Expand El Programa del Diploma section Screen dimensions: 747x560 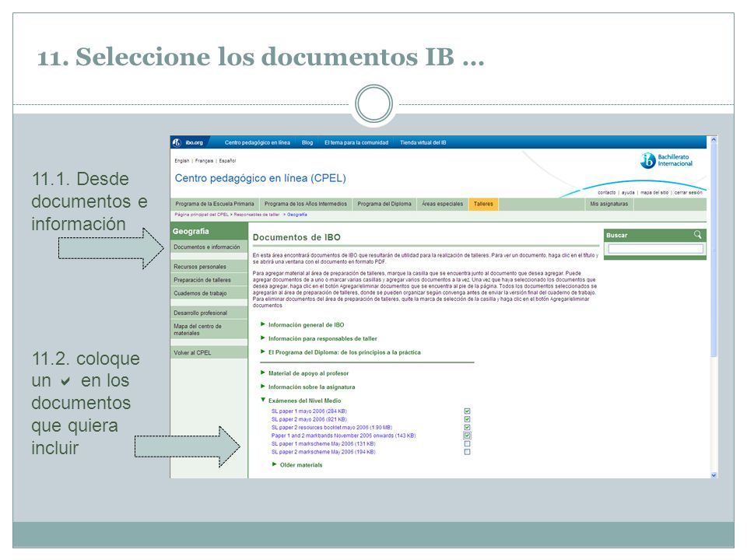click(263, 352)
